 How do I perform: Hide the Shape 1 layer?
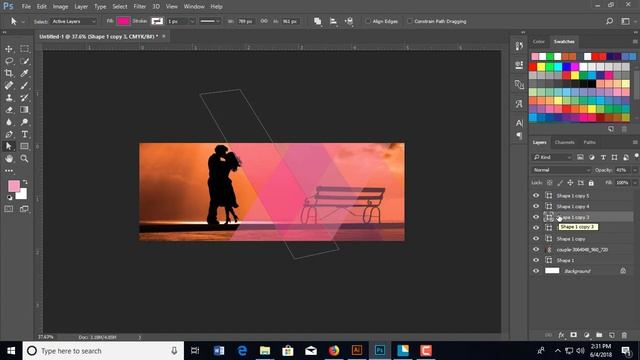coord(536,260)
